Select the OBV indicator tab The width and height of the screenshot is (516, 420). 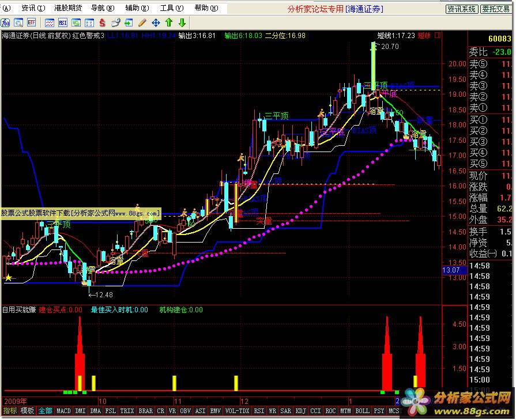coord(185,410)
